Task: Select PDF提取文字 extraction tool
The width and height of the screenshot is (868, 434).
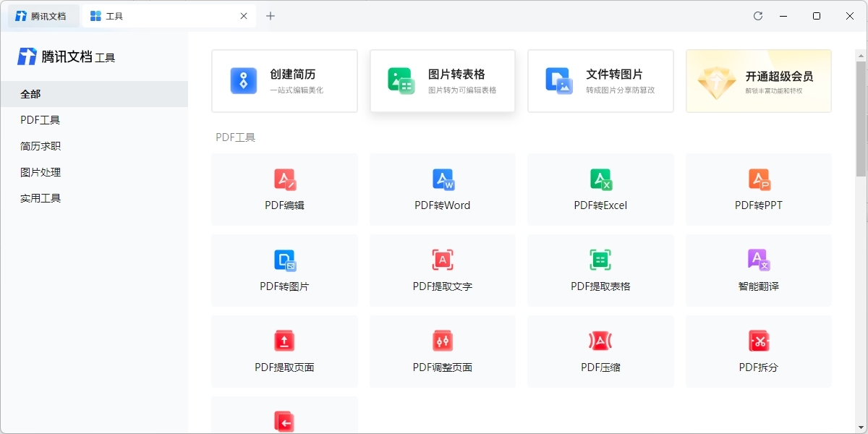Action: 442,271
